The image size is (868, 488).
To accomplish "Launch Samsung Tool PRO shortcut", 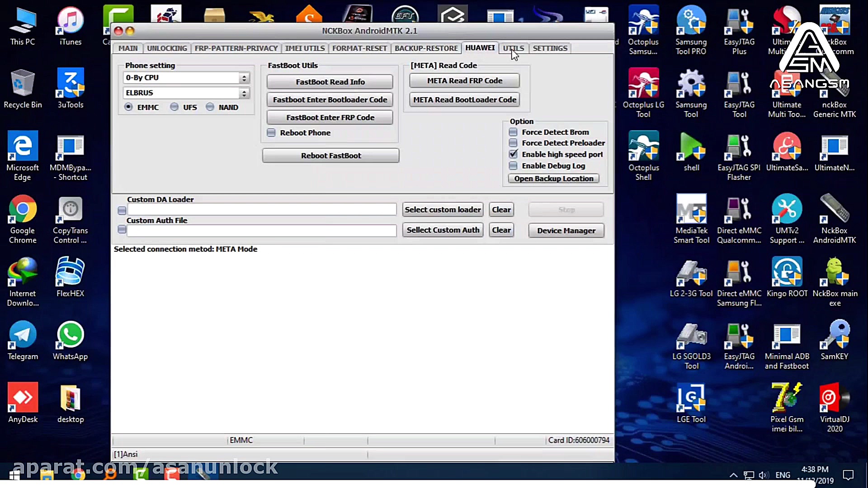I will click(691, 31).
